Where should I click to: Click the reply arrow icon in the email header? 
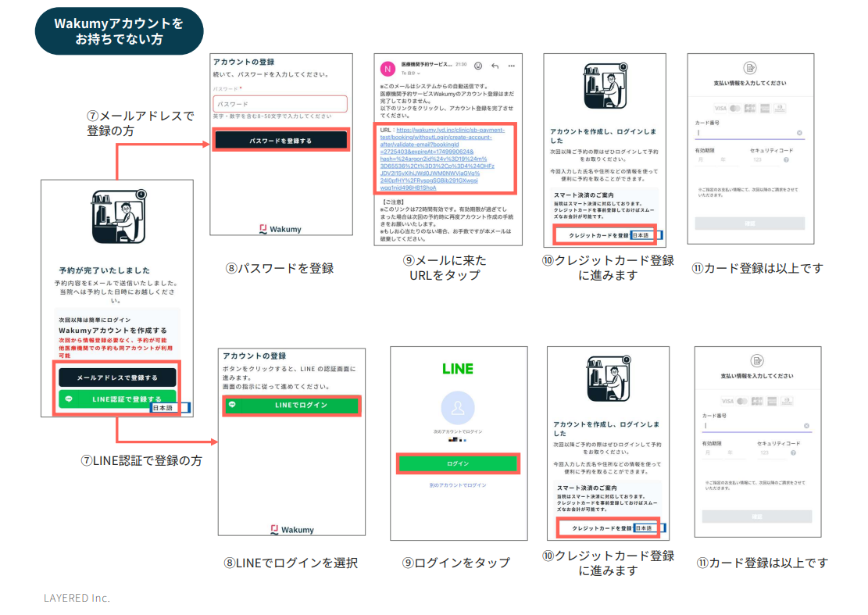point(495,66)
